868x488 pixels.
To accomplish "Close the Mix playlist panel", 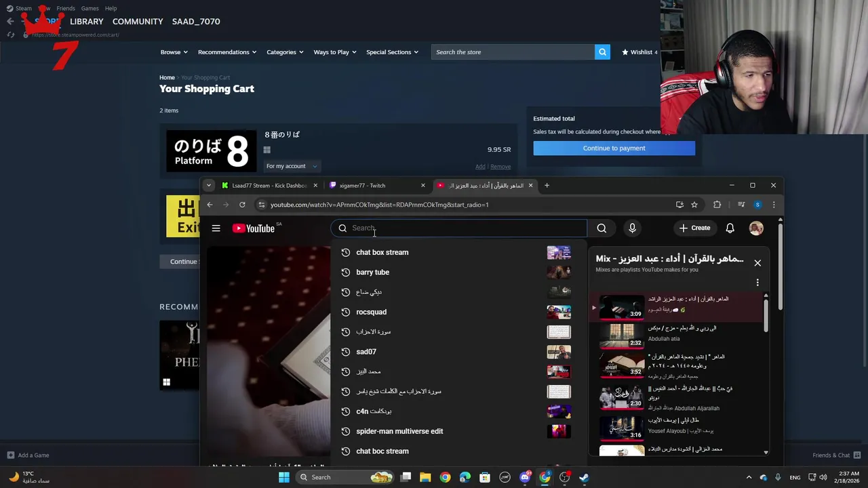I will pyautogui.click(x=757, y=263).
